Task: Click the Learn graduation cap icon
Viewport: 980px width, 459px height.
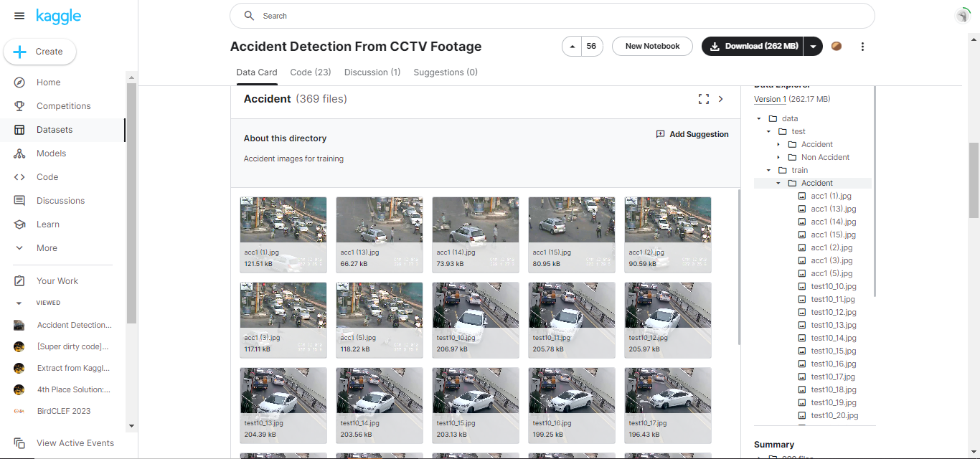Action: pos(20,224)
